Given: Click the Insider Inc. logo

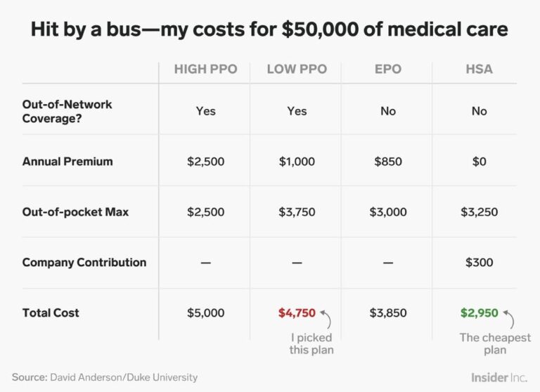Looking at the screenshot, I should (x=499, y=377).
